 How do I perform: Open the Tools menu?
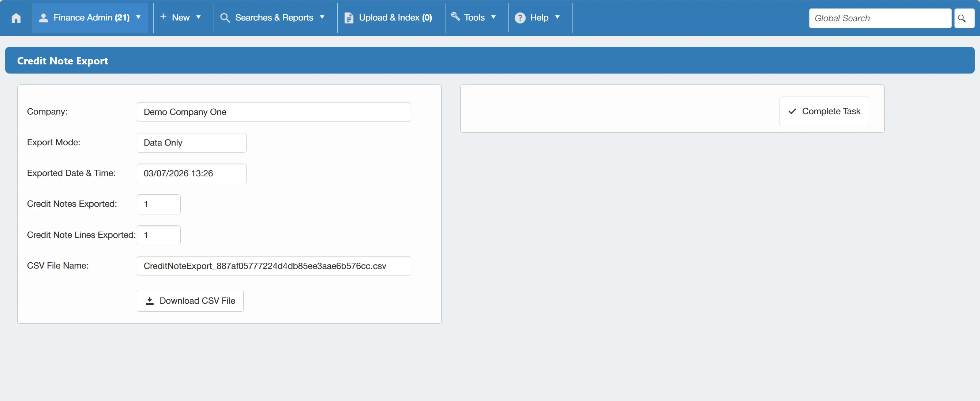point(474,18)
